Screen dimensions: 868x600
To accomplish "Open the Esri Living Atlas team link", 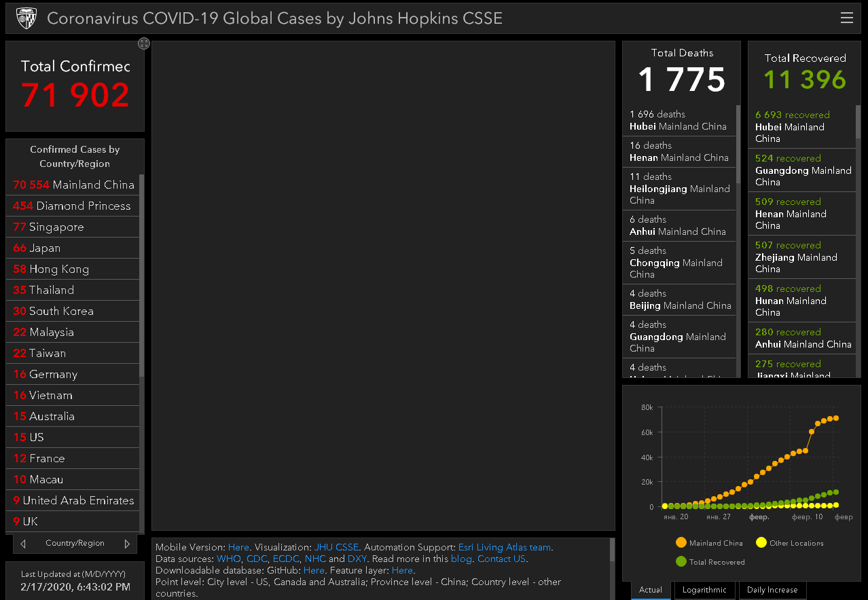I will pos(505,547).
